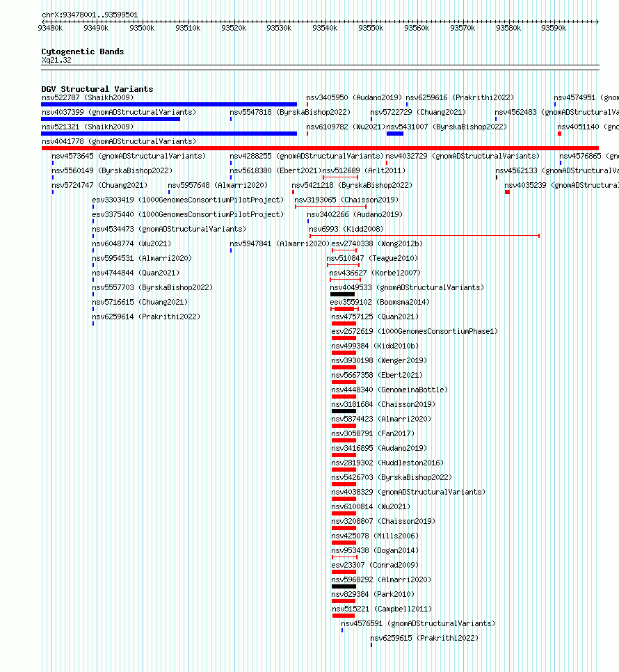
Task: Select nsv3058791 (Fan2017) variant
Action: [373, 433]
